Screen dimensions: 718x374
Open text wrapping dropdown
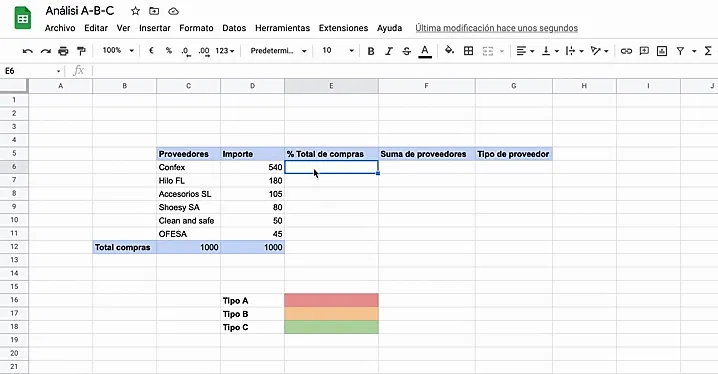click(574, 51)
